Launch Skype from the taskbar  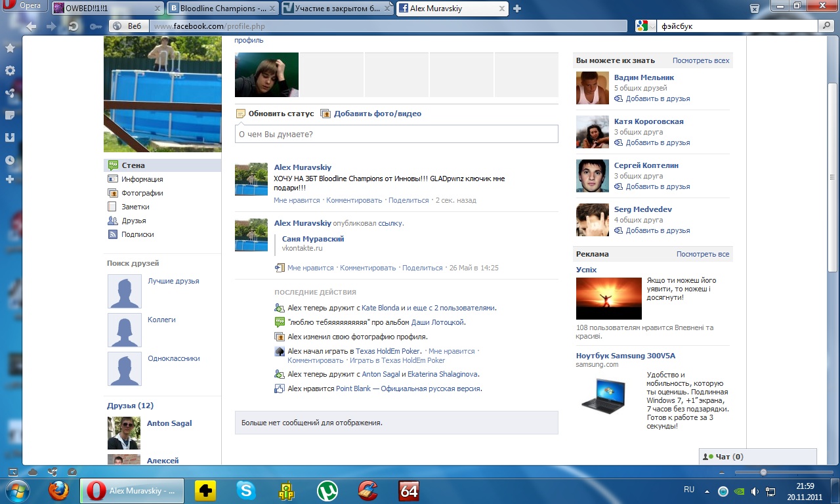[x=246, y=490]
